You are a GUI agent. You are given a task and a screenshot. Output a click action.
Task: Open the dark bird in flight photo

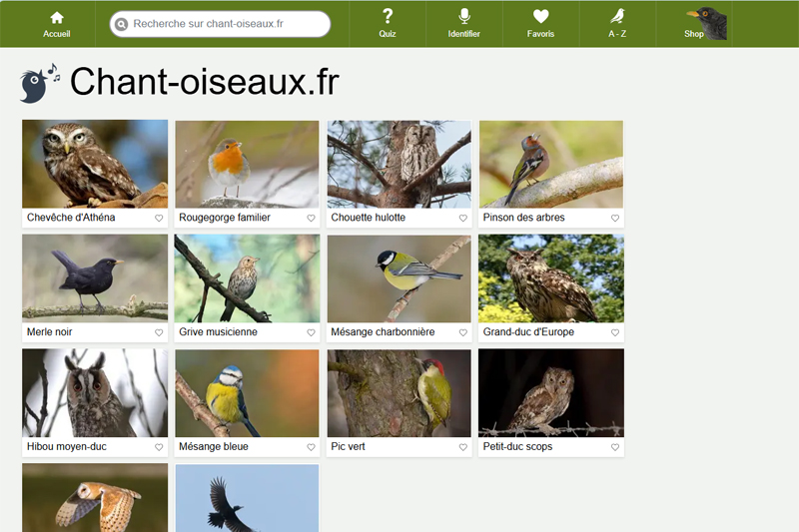pyautogui.click(x=247, y=498)
